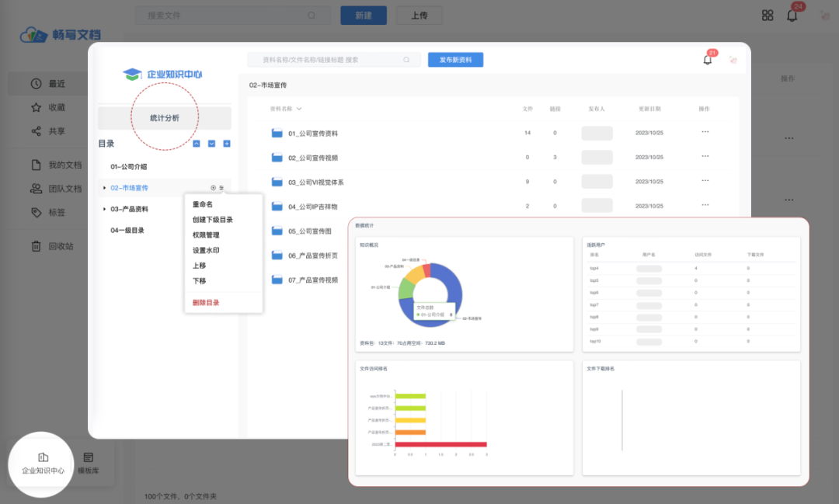Go to 共享 shared files

(x=48, y=131)
